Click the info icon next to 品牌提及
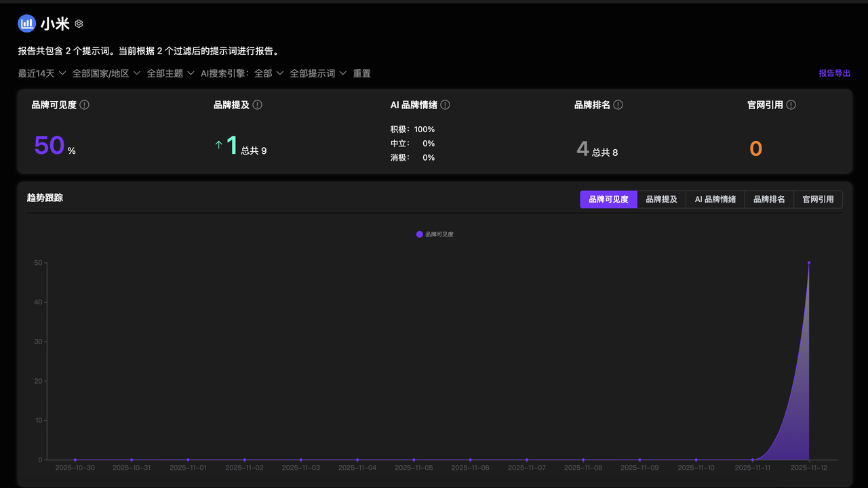Screen dimensions: 868x488 point(257,104)
